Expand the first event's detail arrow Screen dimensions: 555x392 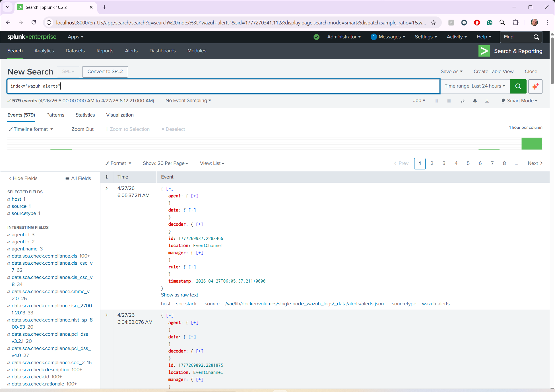tap(106, 188)
